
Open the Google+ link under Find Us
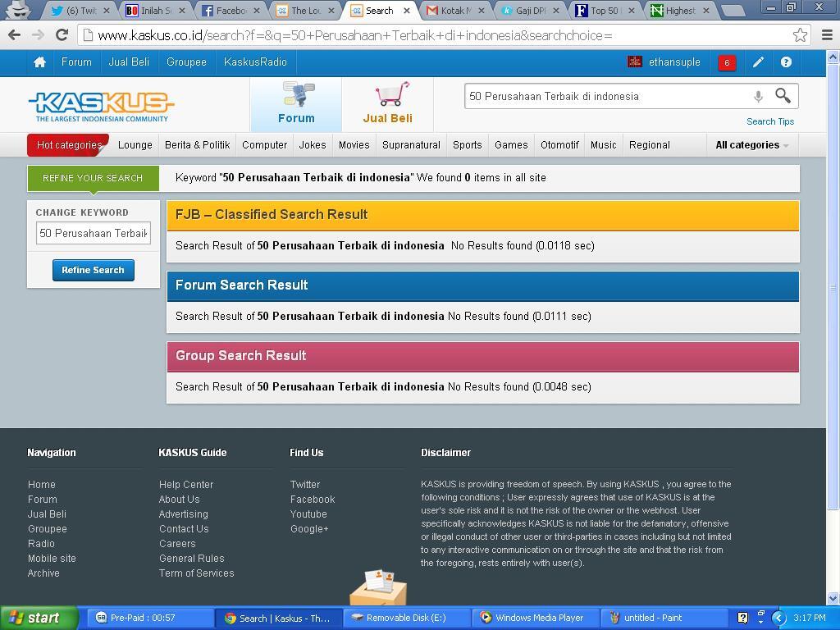pos(309,529)
